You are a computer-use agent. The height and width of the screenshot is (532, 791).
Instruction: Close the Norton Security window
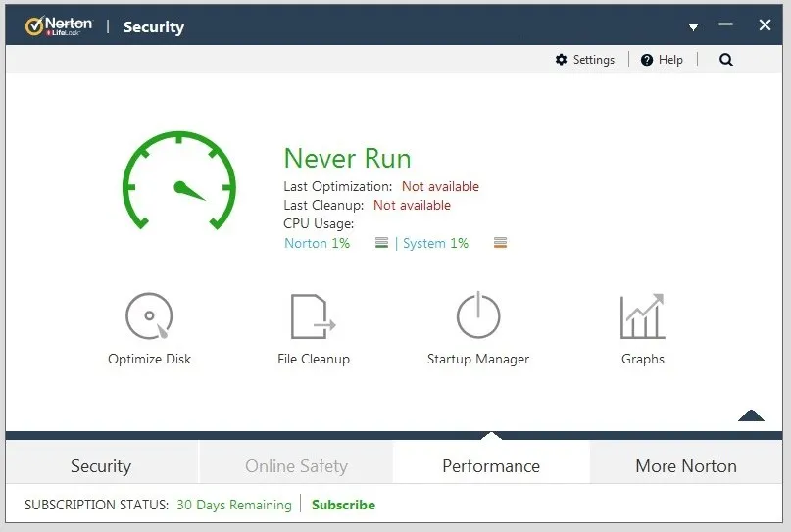(765, 24)
